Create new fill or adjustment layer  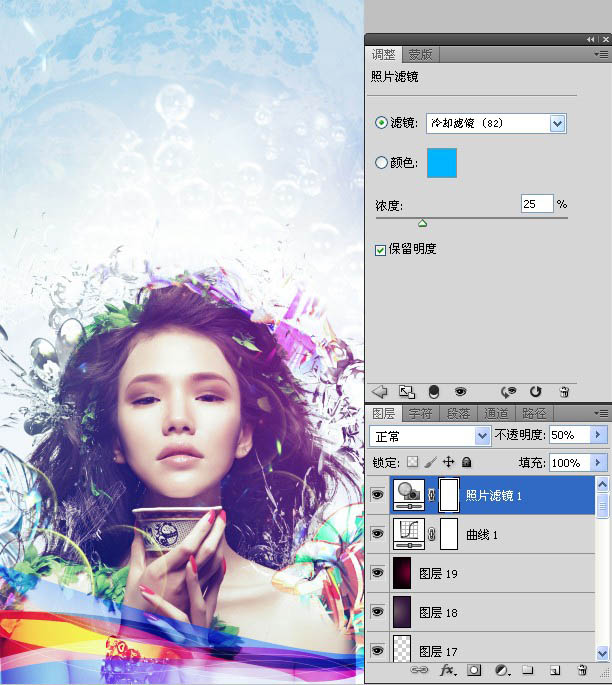[x=502, y=670]
